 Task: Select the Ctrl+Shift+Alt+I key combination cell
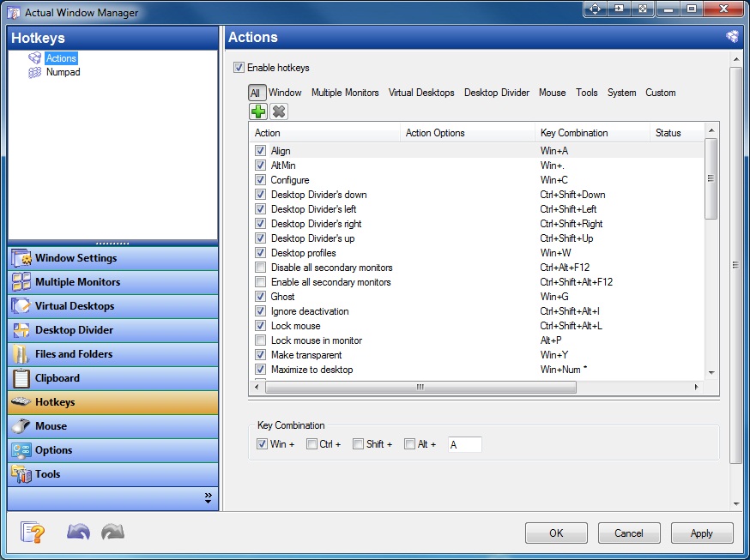point(570,311)
